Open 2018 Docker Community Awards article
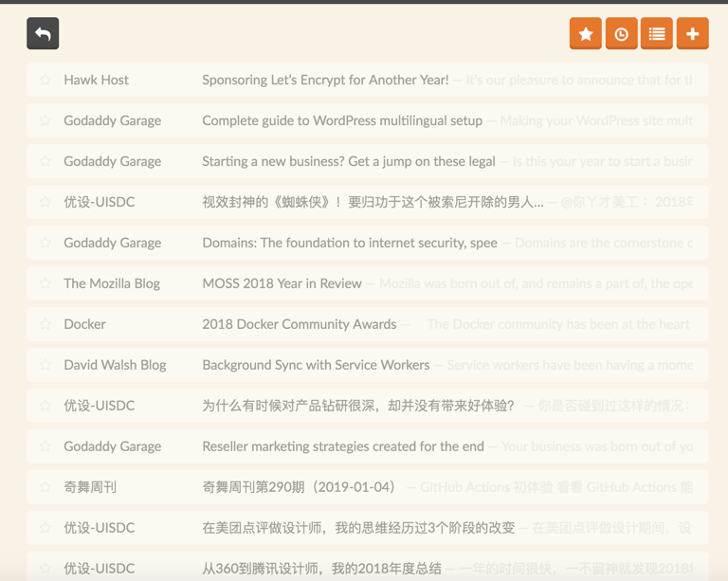Screen dimensions: 728x581 pyautogui.click(x=300, y=324)
